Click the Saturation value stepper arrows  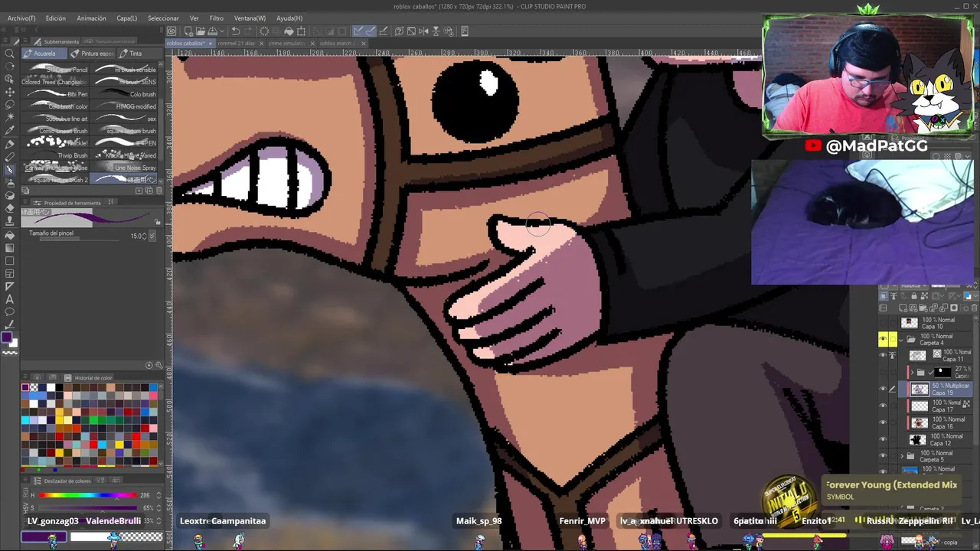[158, 507]
